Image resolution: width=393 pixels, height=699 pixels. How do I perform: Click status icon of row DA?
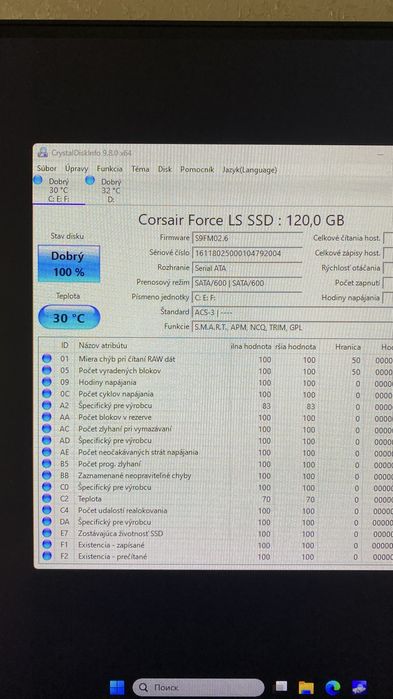(47, 522)
